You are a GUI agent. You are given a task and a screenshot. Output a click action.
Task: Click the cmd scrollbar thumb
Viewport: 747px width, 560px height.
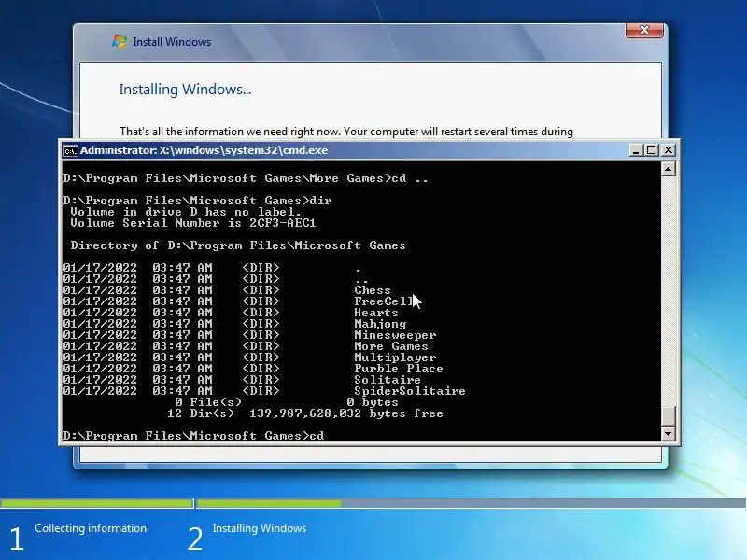(x=669, y=415)
